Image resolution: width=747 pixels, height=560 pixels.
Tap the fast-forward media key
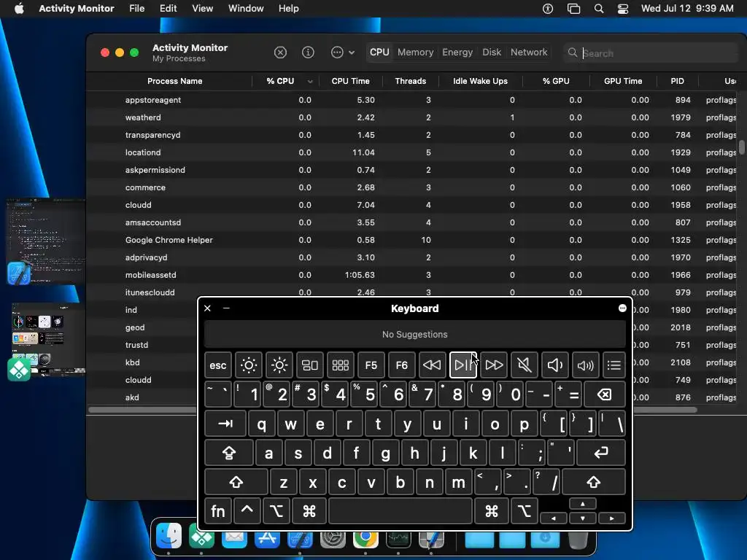coord(494,365)
